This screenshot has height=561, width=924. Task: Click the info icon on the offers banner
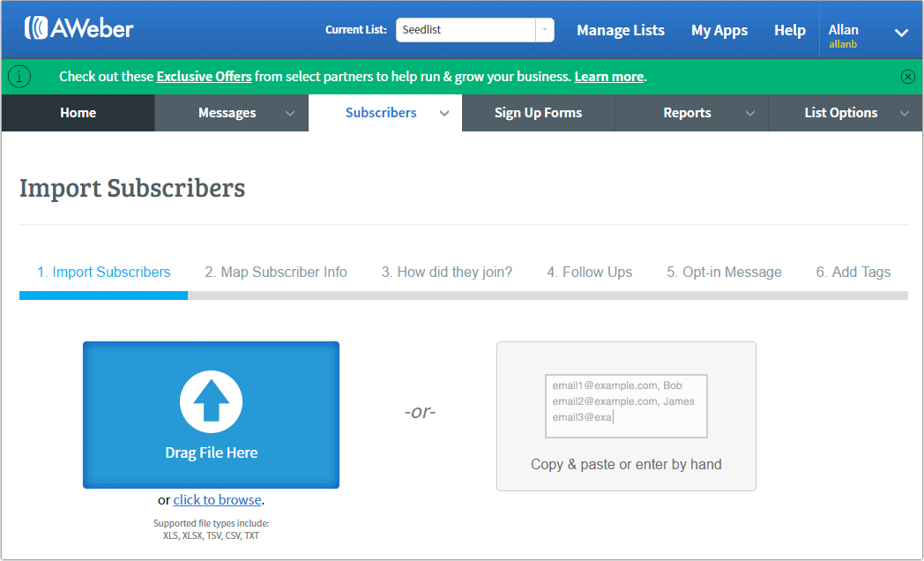[19, 77]
